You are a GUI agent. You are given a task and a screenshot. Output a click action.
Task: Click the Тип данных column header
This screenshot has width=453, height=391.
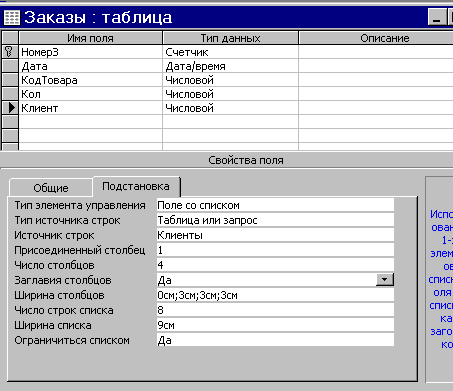point(230,38)
